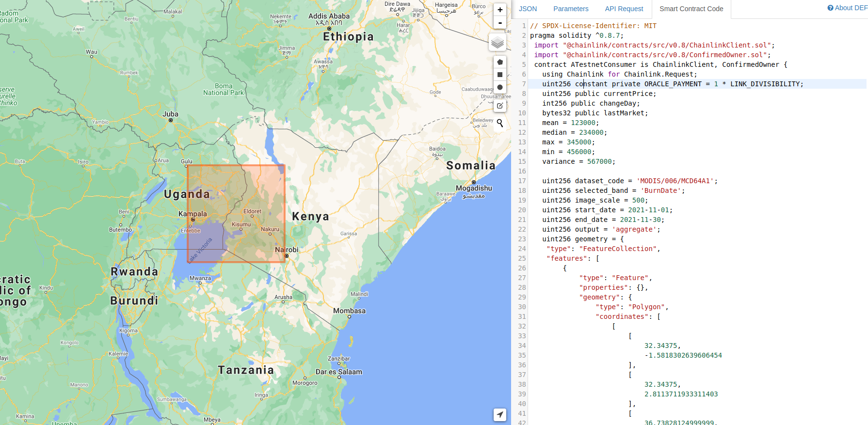Select the Smart Contract Code tab
This screenshot has height=425, width=868.
point(691,9)
